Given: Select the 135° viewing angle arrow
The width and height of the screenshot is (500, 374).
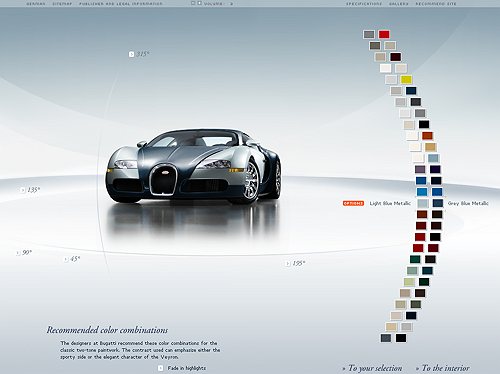Looking at the screenshot, I should tap(23, 190).
